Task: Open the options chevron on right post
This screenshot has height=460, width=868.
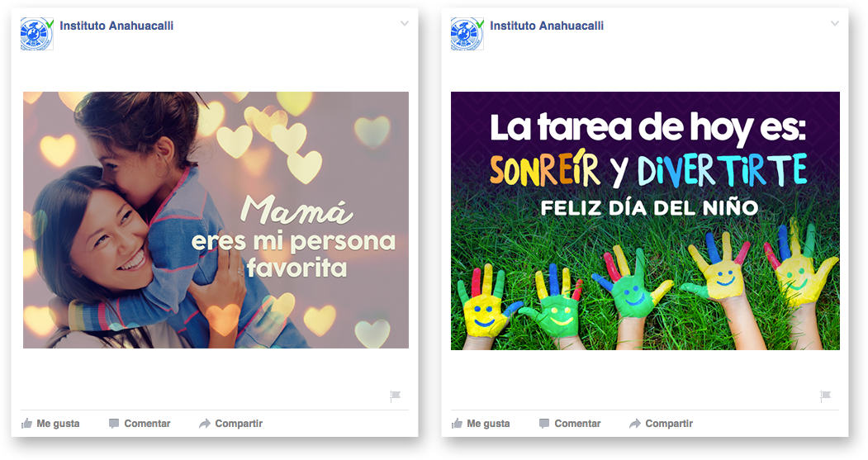Action: (x=835, y=23)
